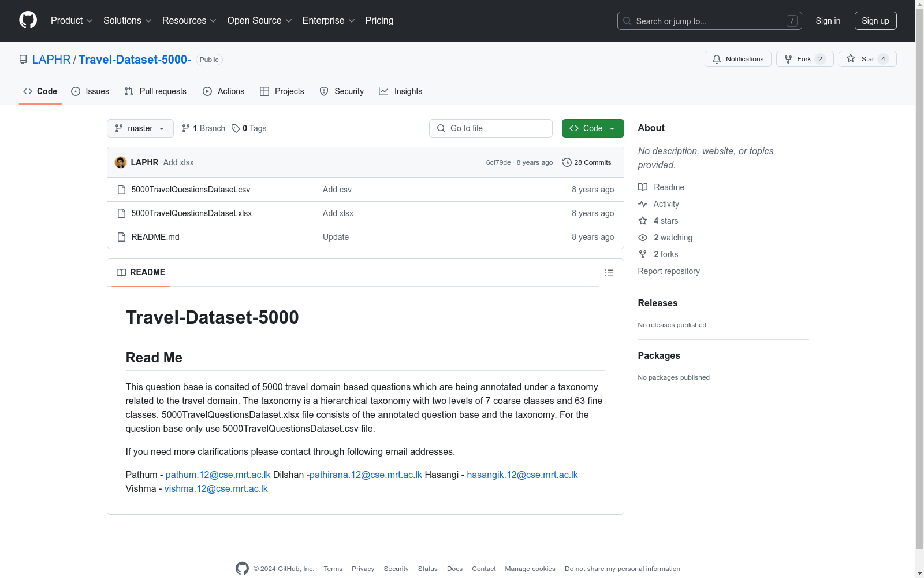Click the Go to file search box

[x=491, y=128]
